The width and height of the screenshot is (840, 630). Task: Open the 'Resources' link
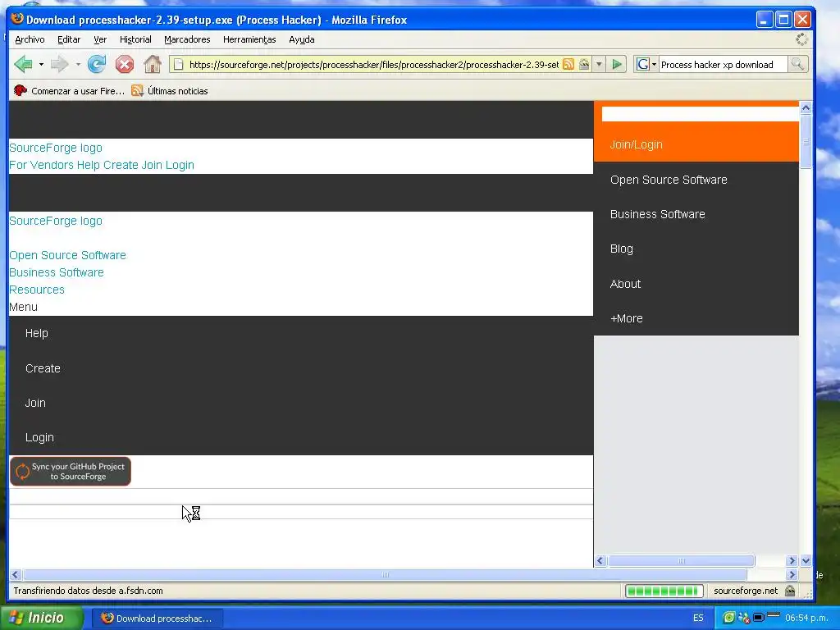pos(37,290)
